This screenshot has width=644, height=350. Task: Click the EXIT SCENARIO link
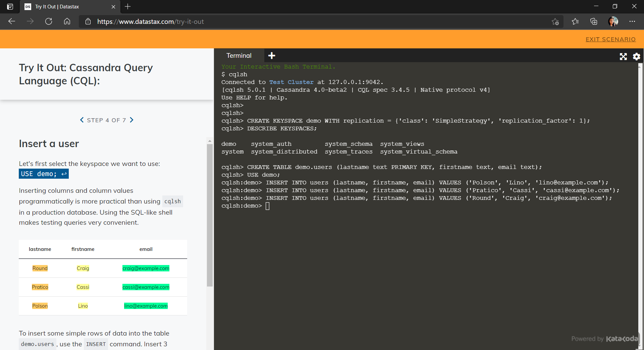click(610, 39)
